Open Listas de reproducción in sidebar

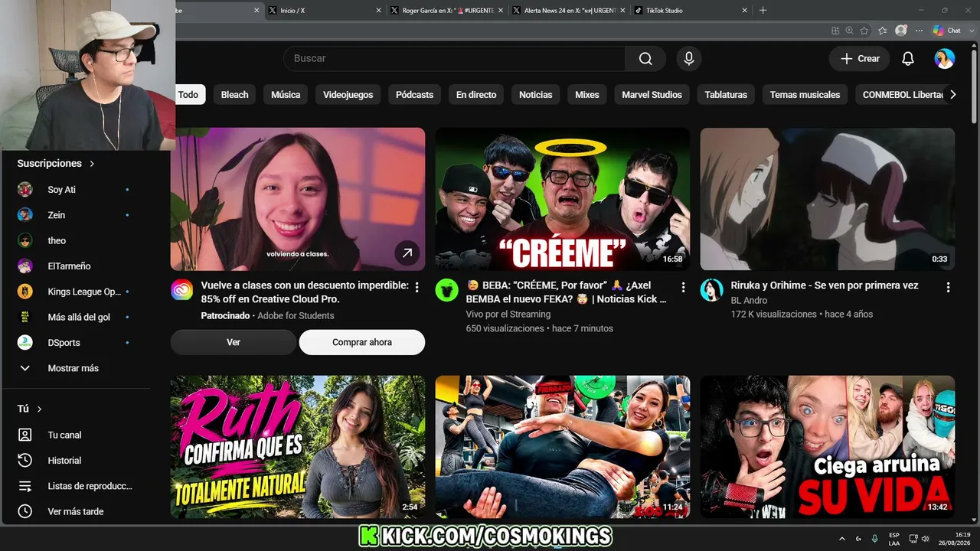click(76, 486)
